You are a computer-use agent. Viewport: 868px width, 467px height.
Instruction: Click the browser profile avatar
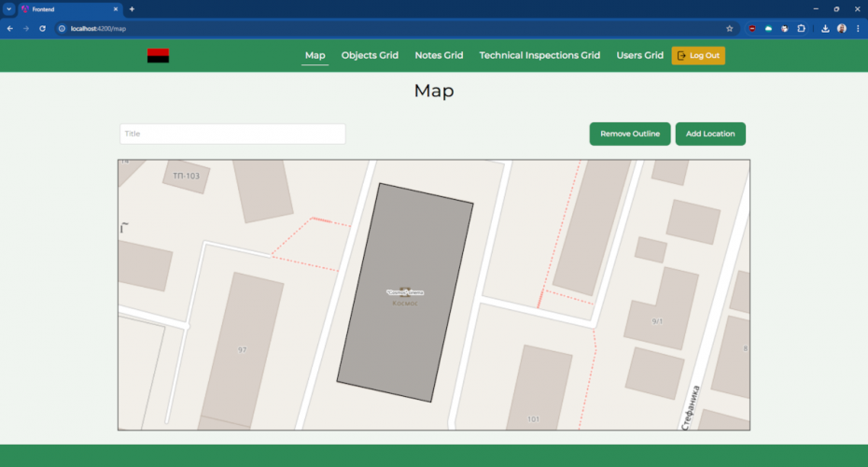(842, 29)
